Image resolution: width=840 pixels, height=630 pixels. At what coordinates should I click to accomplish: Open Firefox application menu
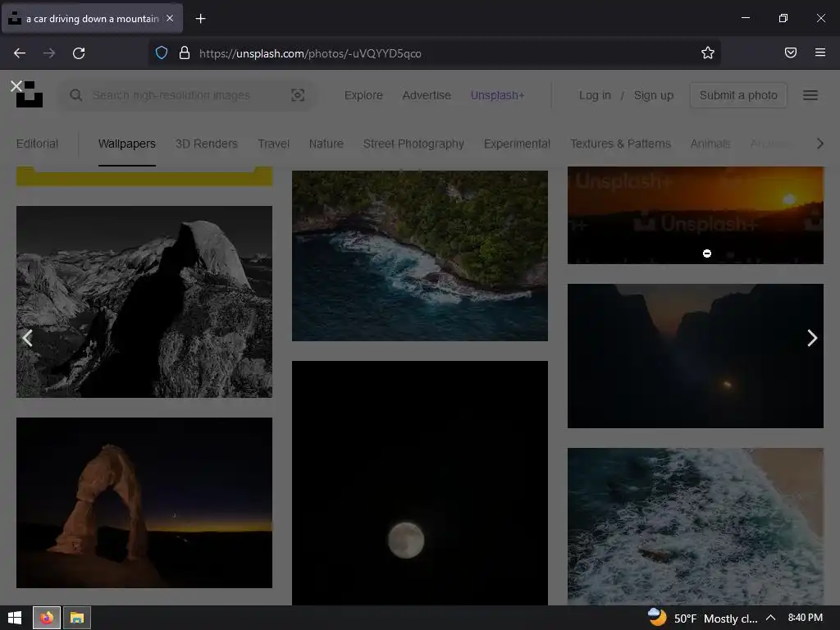(x=820, y=52)
